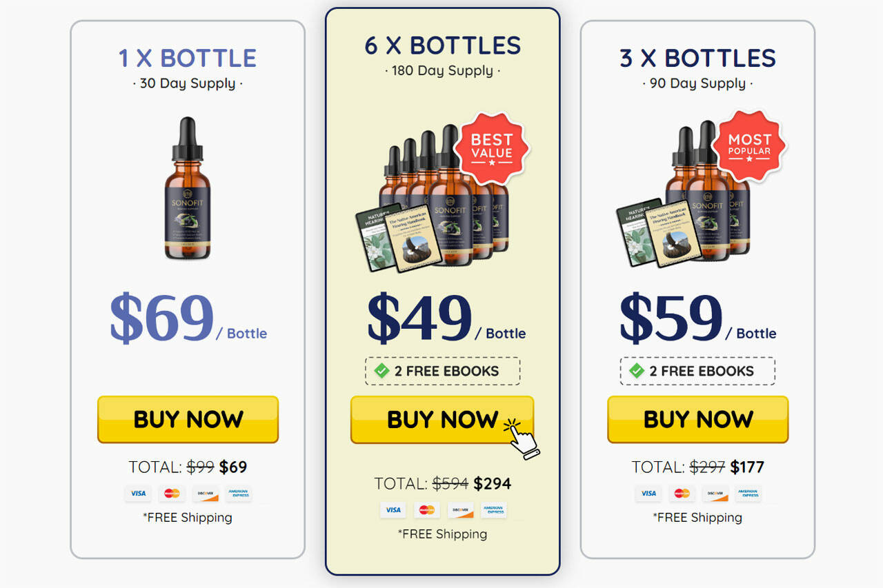This screenshot has height=588, width=883.
Task: Click Visa icon under 1 bottle offer
Action: point(138,494)
